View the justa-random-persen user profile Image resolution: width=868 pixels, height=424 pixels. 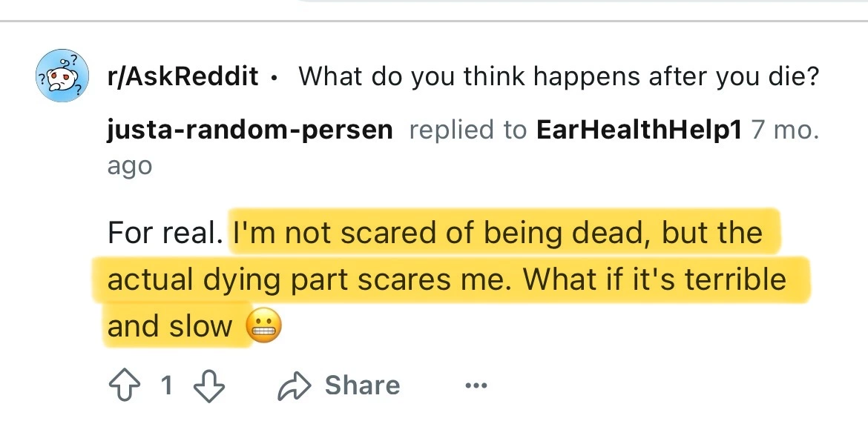250,130
